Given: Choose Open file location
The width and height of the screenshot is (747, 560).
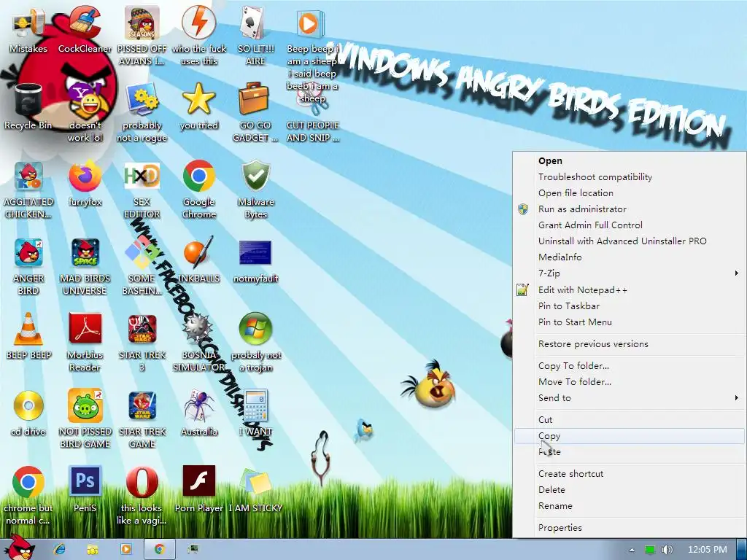Looking at the screenshot, I should pos(628,193).
